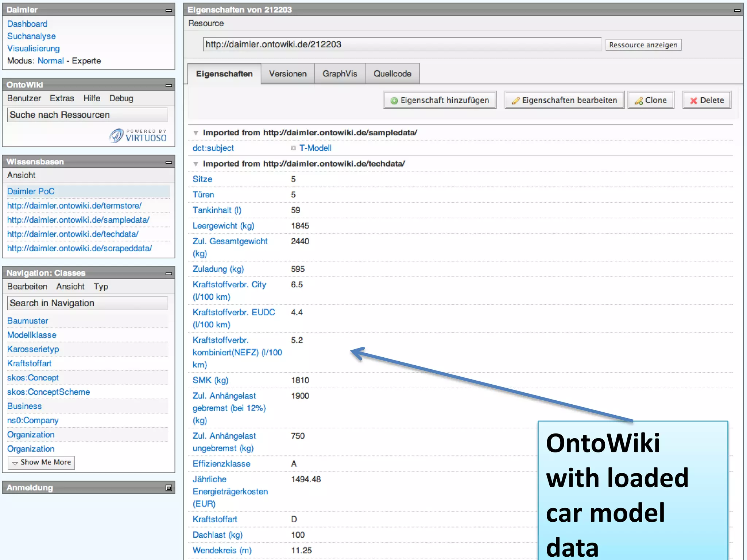Click the Search in Navigation field
Screen dimensions: 747x560
coord(88,303)
